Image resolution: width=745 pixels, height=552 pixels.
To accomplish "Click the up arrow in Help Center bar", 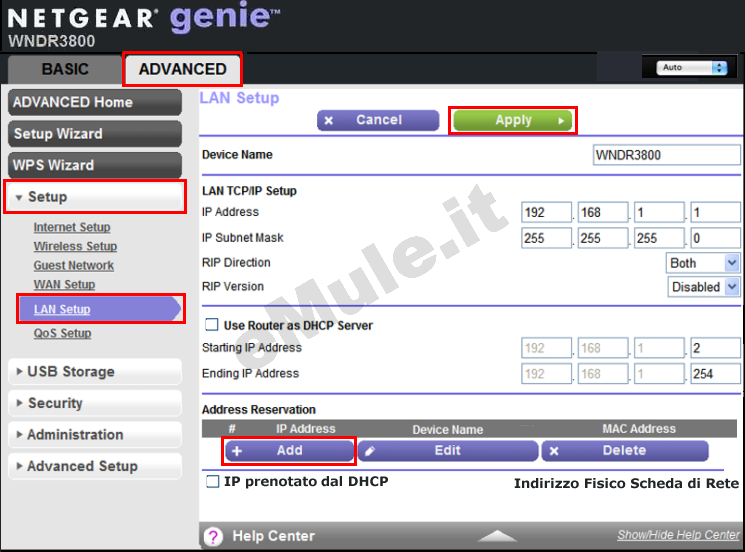I will pyautogui.click(x=497, y=536).
